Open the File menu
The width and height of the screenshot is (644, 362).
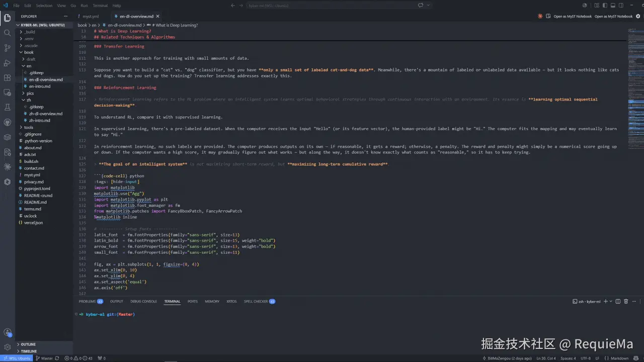click(17, 6)
